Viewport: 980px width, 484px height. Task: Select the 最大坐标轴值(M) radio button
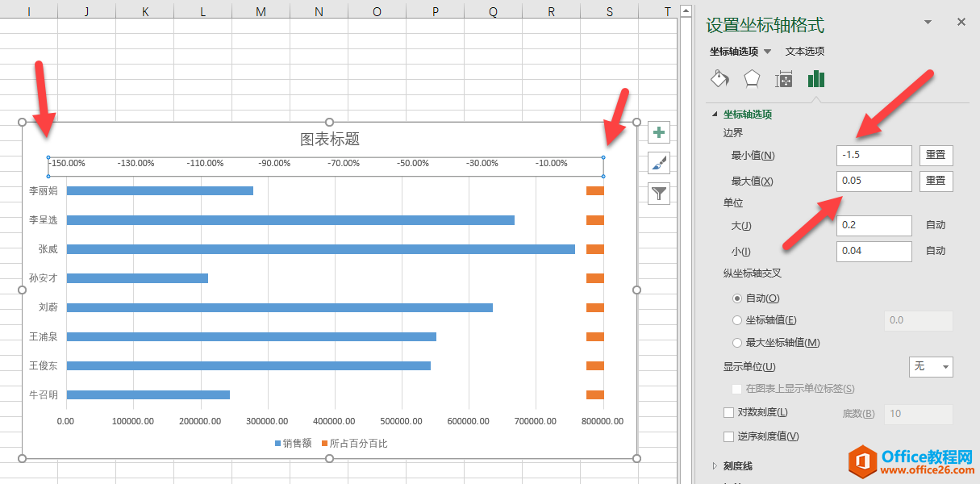pos(737,343)
